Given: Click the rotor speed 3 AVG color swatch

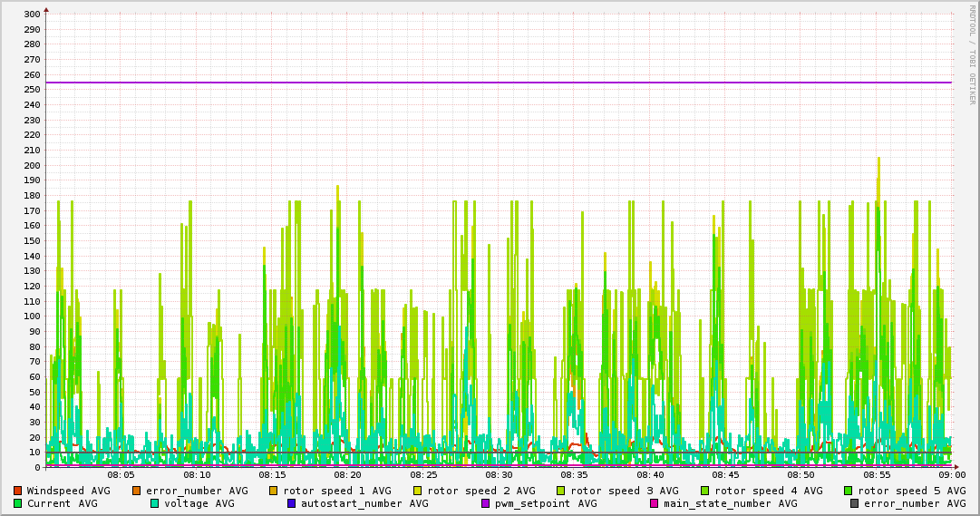Looking at the screenshot, I should click(561, 491).
